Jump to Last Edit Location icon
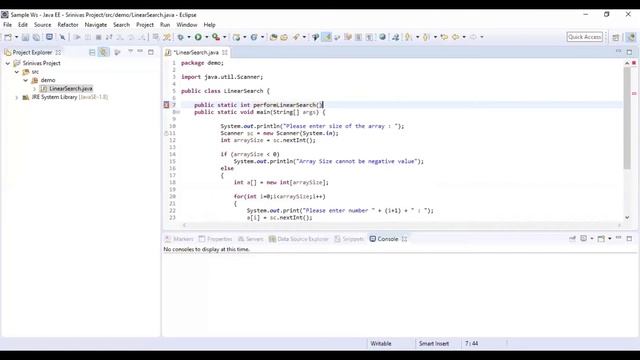The height and width of the screenshot is (360, 640). coord(444,37)
